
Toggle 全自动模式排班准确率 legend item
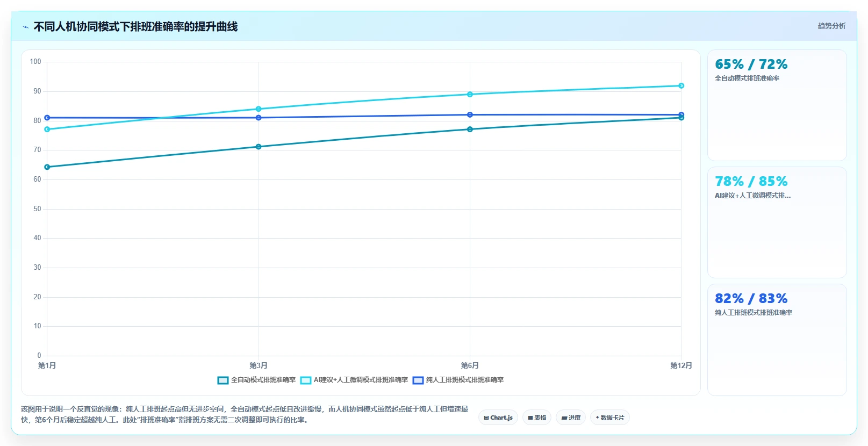[256, 380]
